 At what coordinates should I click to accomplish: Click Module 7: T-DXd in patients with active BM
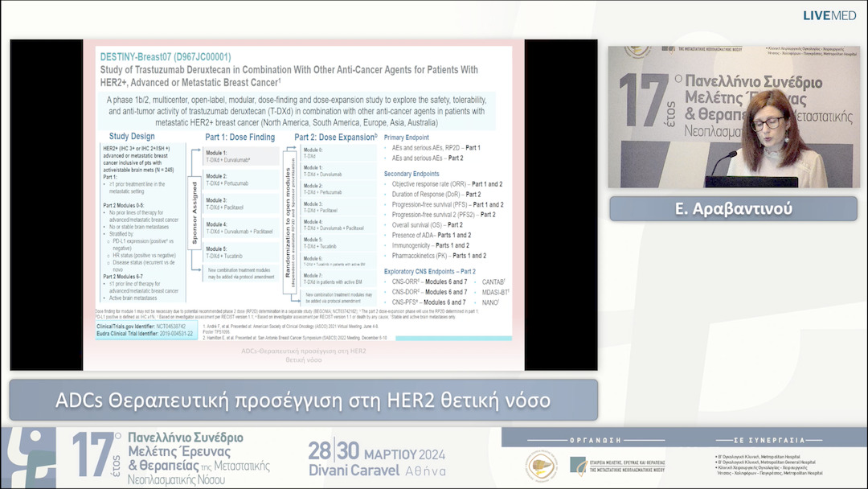338,278
